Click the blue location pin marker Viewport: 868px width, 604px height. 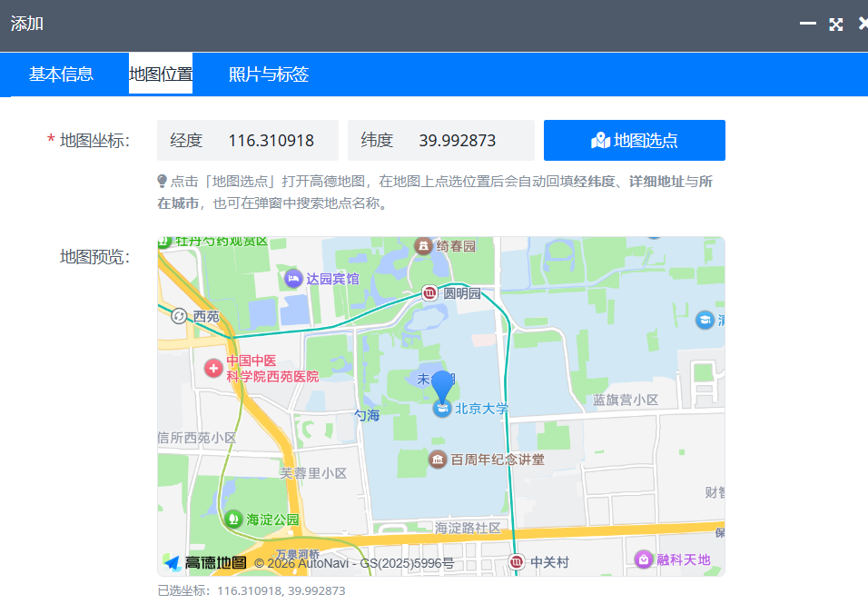coord(442,386)
